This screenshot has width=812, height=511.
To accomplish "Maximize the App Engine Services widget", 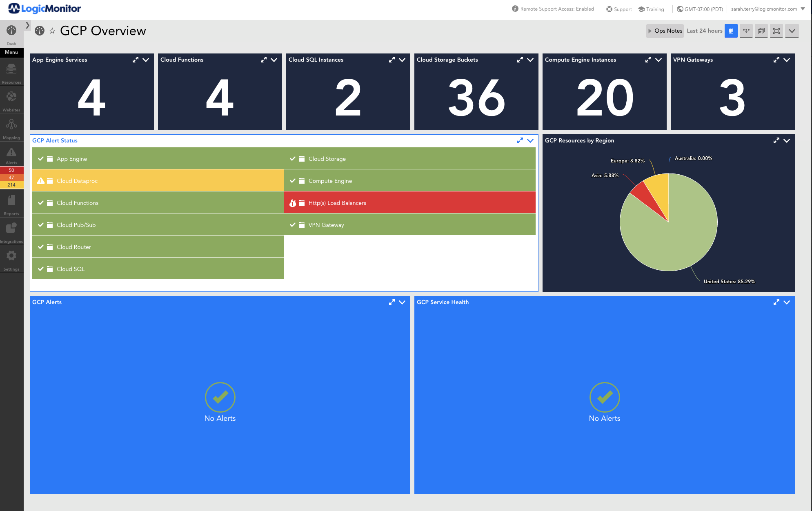I will pos(136,60).
